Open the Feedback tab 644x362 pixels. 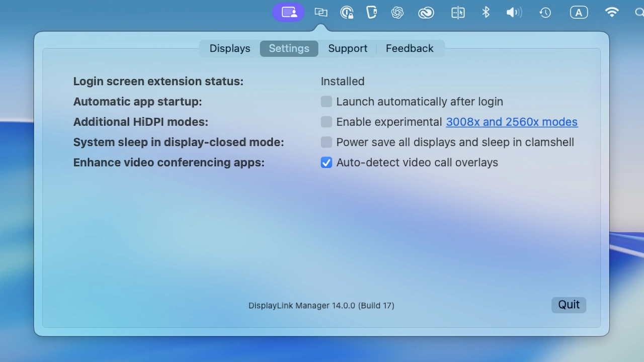tap(410, 48)
